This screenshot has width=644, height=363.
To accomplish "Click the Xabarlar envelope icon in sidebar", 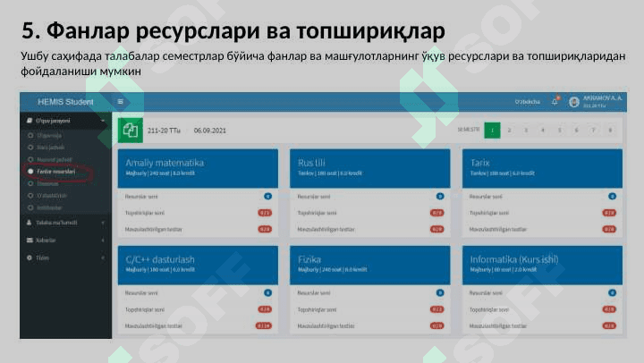I will point(30,240).
